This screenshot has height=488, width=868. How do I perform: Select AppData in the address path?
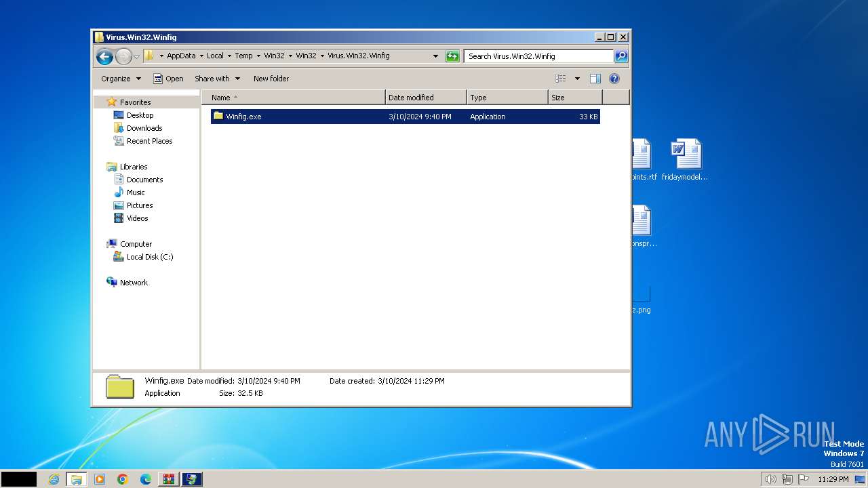pos(181,56)
